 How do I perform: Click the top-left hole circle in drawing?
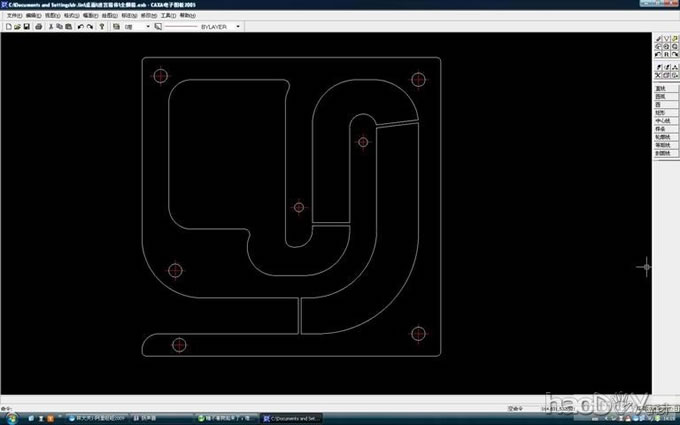[160, 76]
